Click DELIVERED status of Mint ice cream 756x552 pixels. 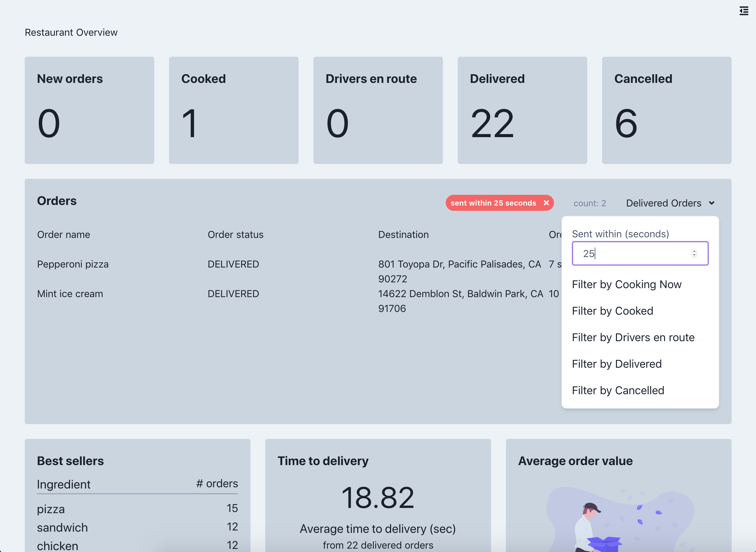233,294
